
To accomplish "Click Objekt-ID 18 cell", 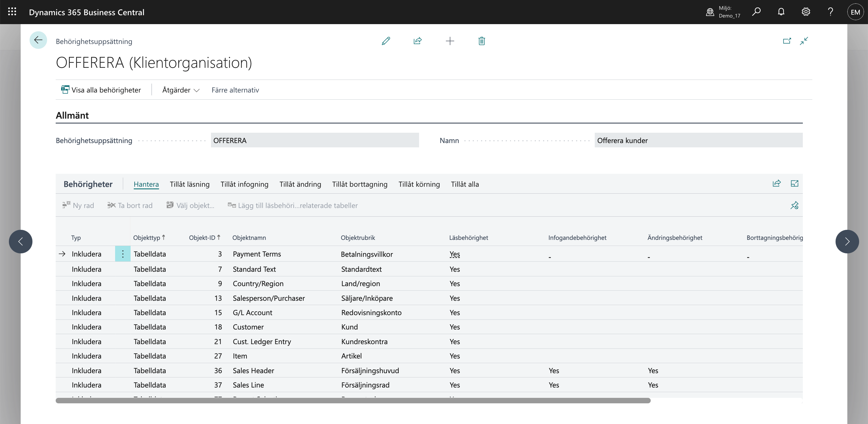I will click(x=218, y=327).
